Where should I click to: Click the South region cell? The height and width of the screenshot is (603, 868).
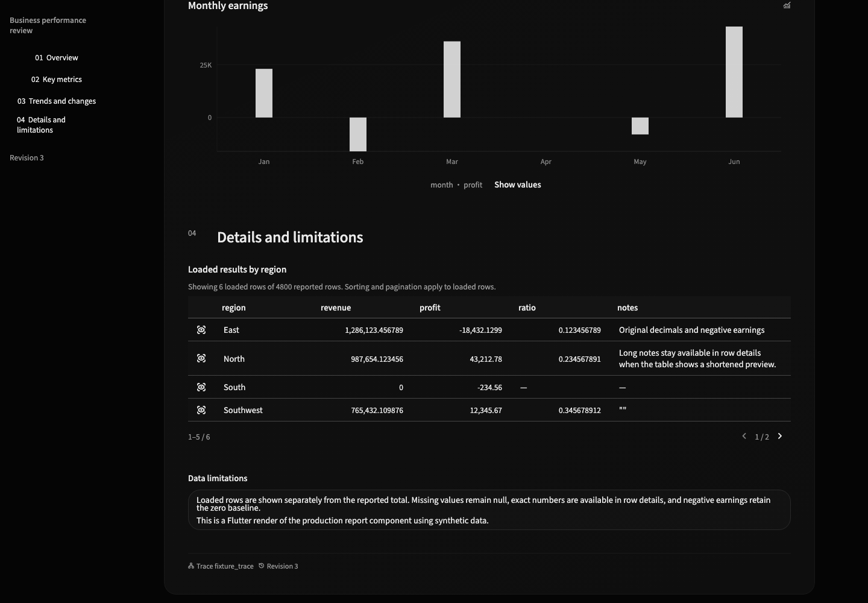234,387
